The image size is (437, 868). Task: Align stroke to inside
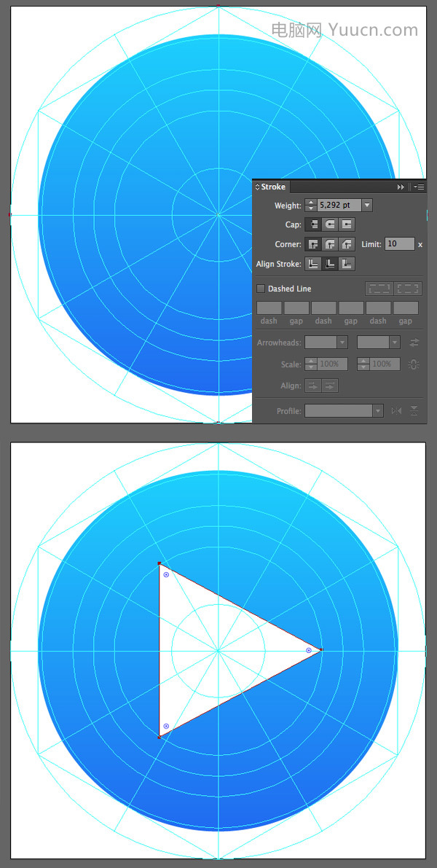[330, 264]
